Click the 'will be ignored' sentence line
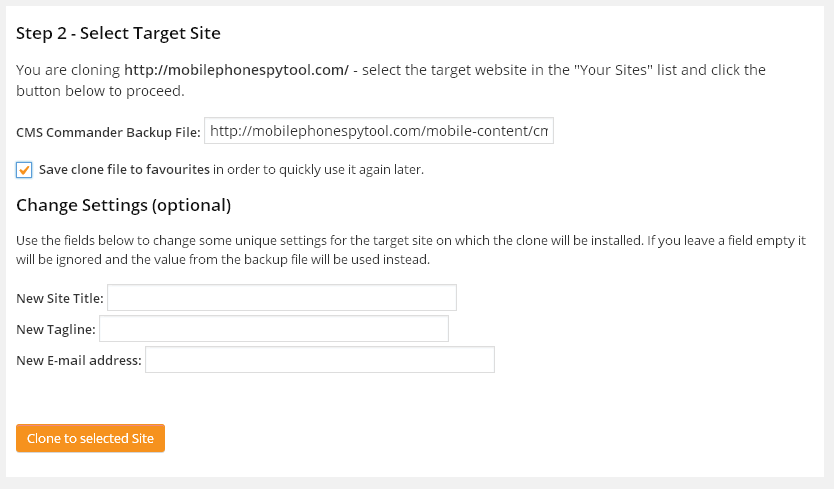834x489 pixels. pyautogui.click(x=223, y=260)
